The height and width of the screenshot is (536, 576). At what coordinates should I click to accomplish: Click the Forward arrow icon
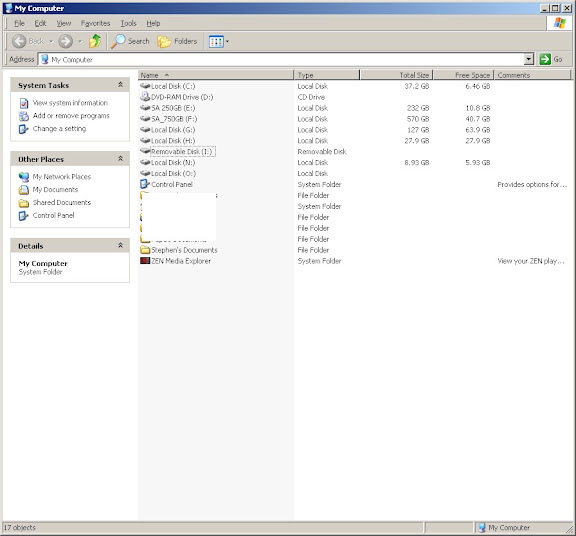tap(66, 41)
